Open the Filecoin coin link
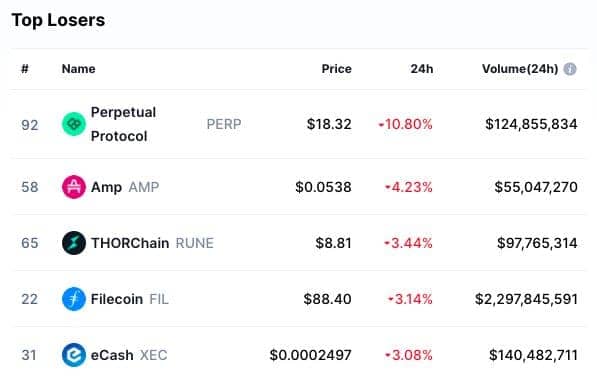This screenshot has height=382, width=597. [x=117, y=299]
